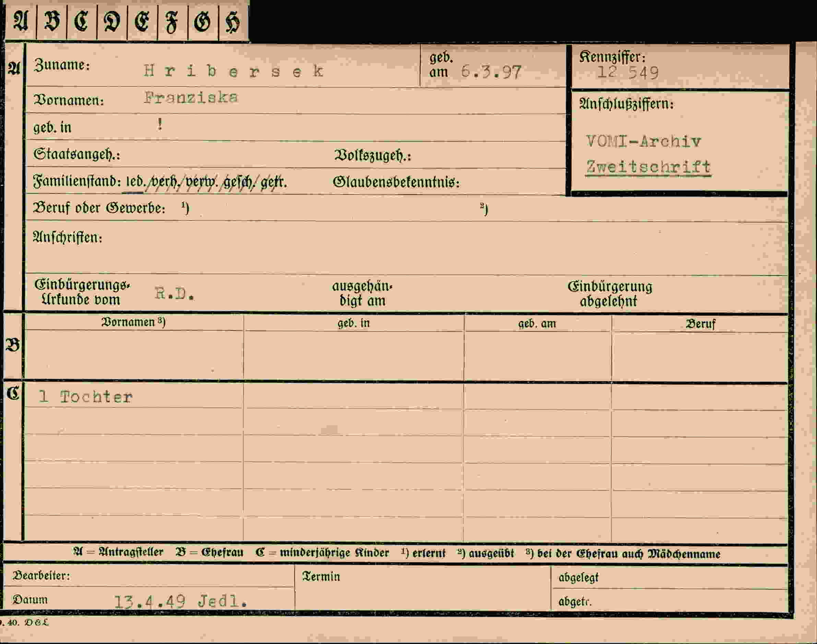Select the index tab letter D
This screenshot has height=644, width=817.
click(112, 21)
